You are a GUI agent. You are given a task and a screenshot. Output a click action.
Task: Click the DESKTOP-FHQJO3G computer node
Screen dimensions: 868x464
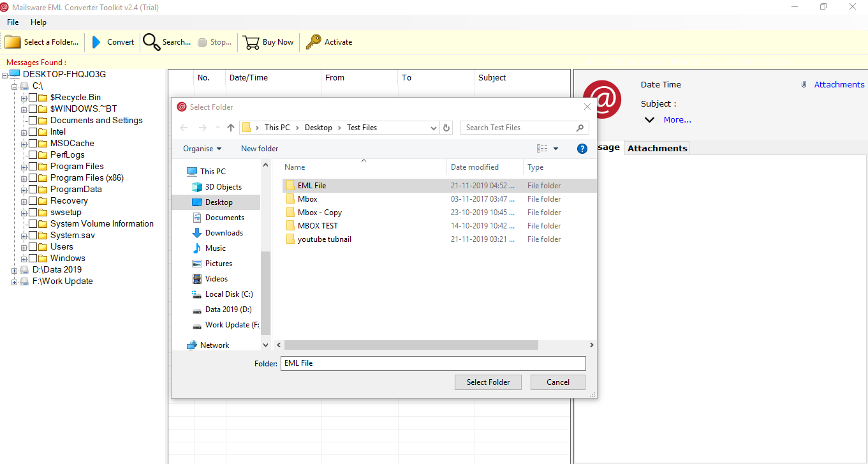click(64, 74)
